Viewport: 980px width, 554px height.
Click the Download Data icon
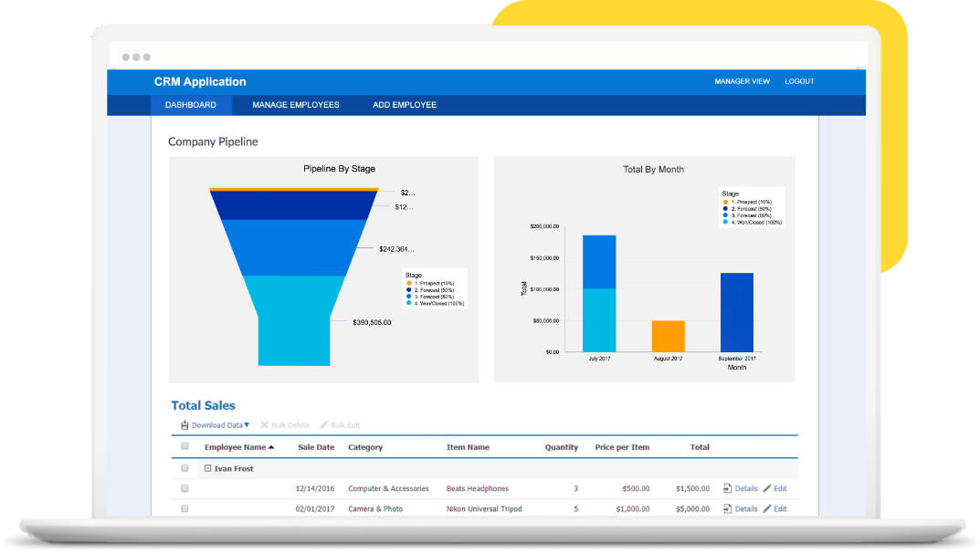pos(184,423)
